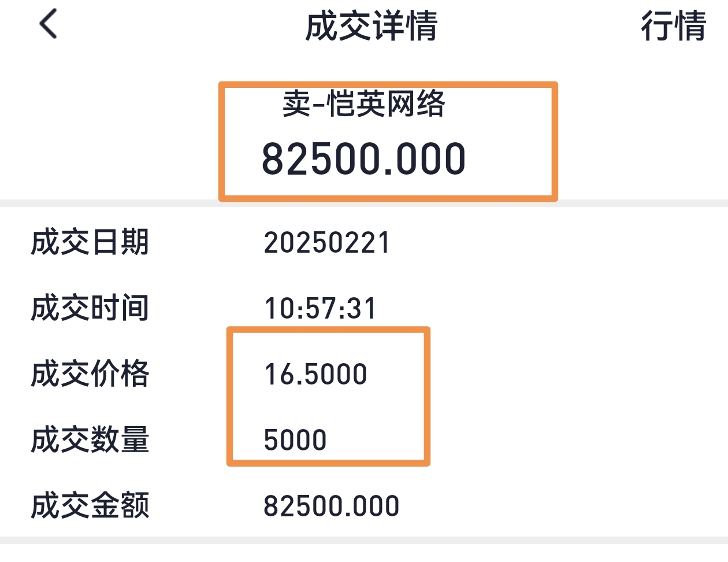Image resolution: width=728 pixels, height=562 pixels.
Task: Click the orange box around the header summary
Action: coord(555,142)
